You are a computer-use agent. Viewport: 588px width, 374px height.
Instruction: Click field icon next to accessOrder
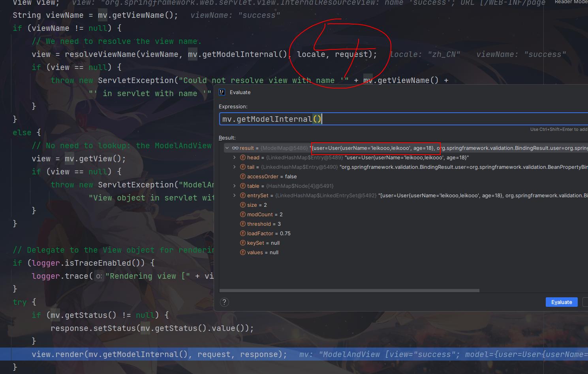point(243,177)
